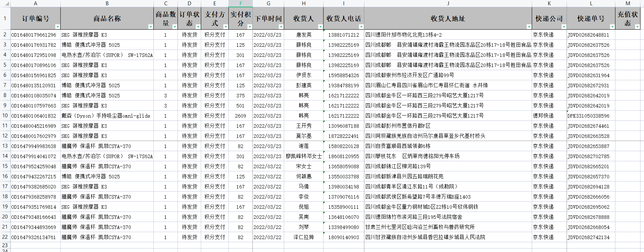This screenshot has width=644, height=252.
Task: Select the 实付积分 value 2609
Action: (x=241, y=116)
